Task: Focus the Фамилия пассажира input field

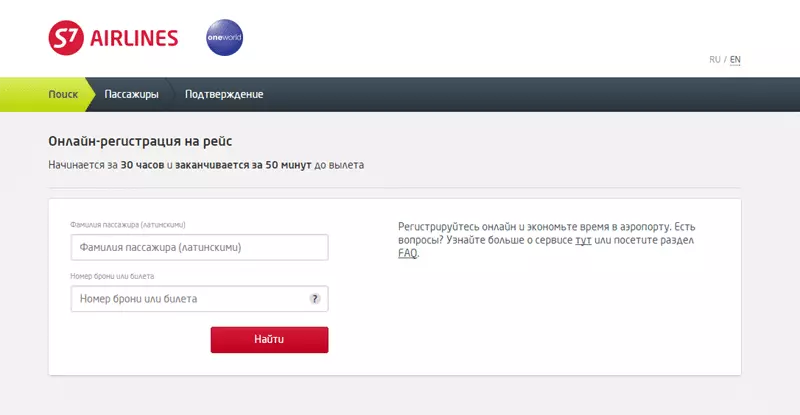Action: (x=199, y=248)
